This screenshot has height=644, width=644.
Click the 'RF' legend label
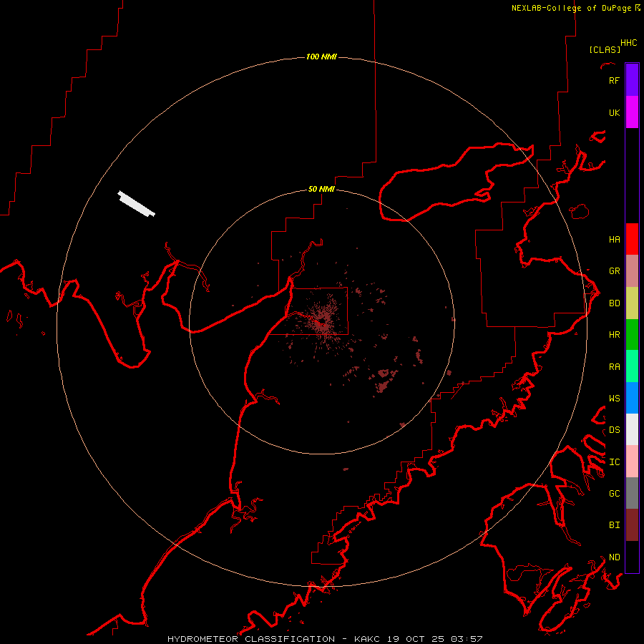point(614,80)
